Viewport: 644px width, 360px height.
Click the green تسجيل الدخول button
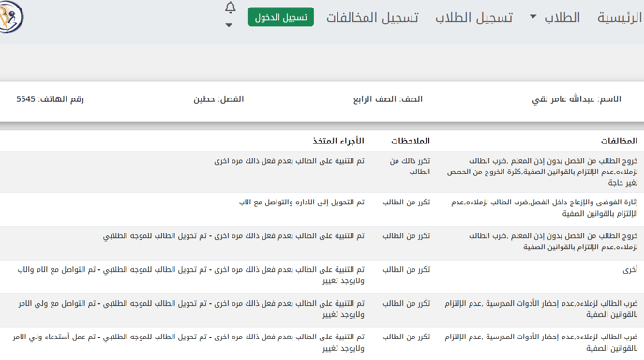click(281, 17)
